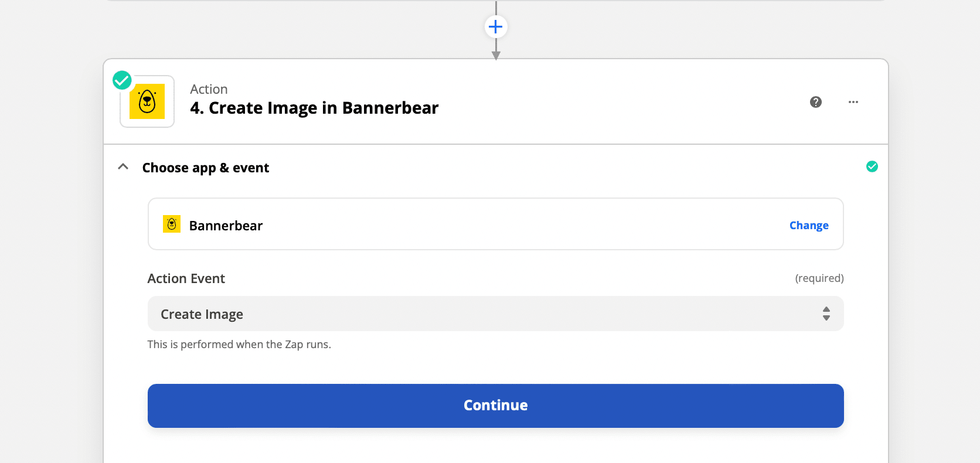This screenshot has height=463, width=980.
Task: Click the green check beside Choose app & event
Action: 872,166
